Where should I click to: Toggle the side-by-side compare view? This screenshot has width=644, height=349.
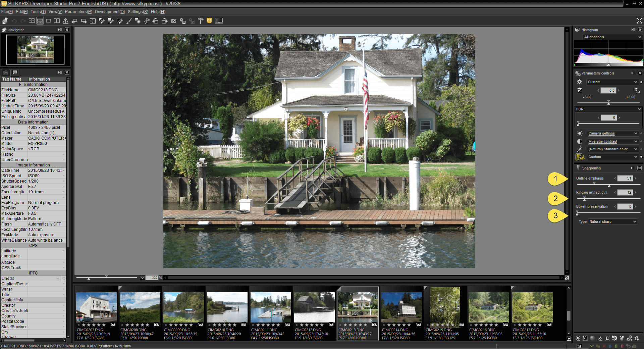(x=57, y=21)
